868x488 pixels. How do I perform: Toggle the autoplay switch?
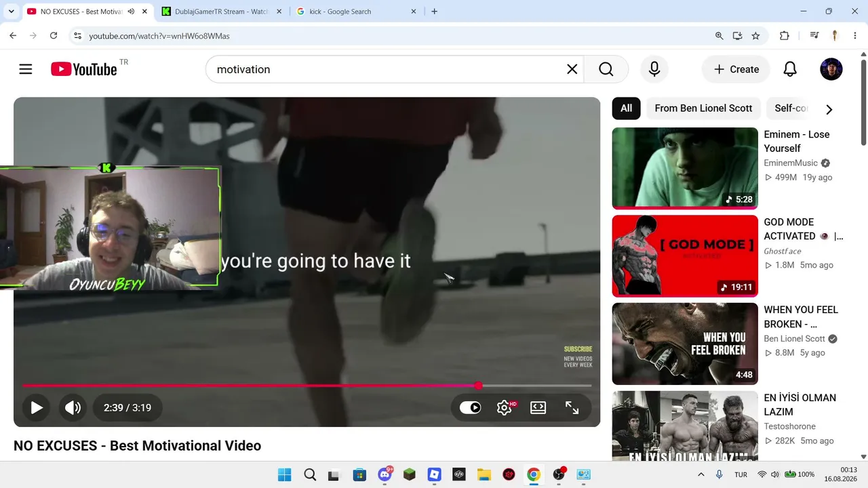(470, 407)
